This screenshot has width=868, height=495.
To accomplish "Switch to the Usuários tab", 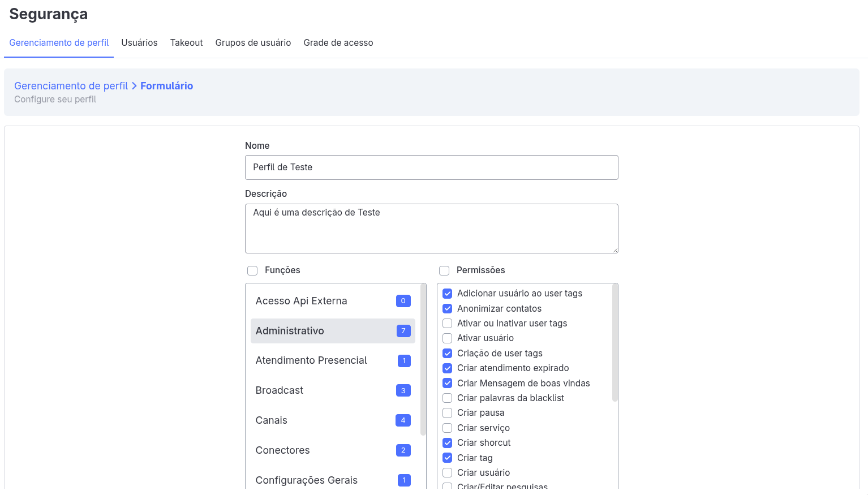I will click(139, 43).
